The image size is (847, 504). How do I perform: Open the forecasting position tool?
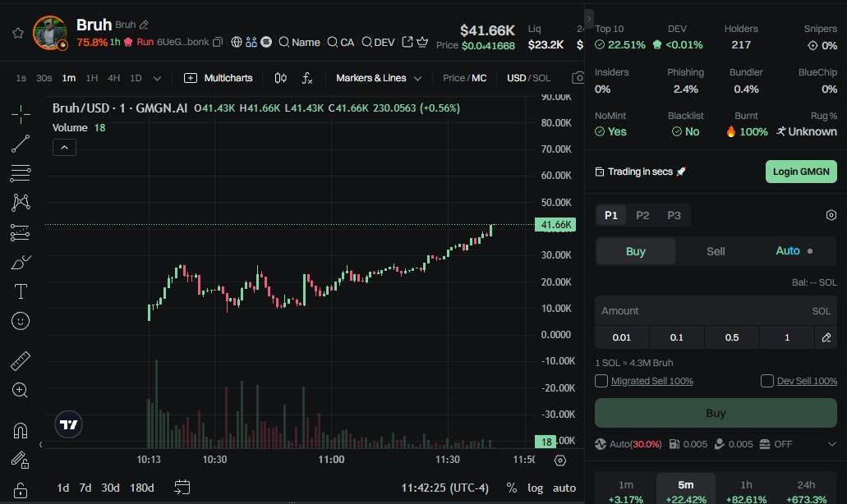tap(21, 232)
